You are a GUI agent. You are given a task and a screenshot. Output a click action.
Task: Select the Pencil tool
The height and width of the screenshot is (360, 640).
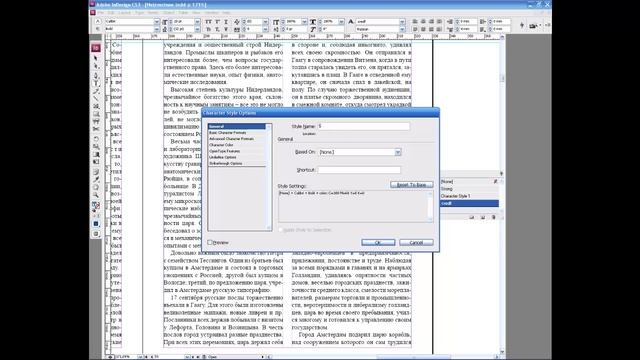(96, 91)
